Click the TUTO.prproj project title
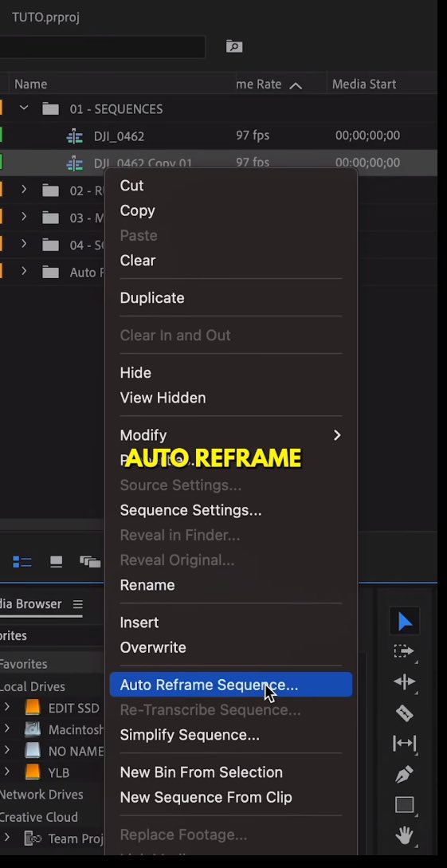447x868 pixels. (45, 18)
